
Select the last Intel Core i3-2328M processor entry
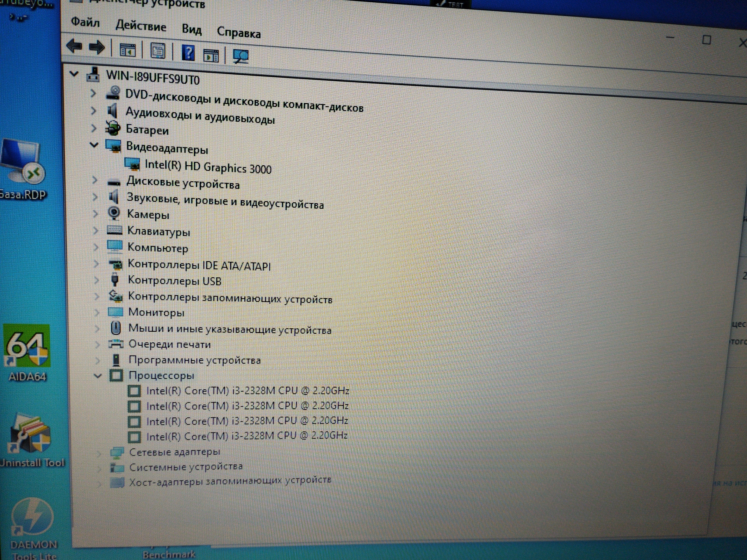pyautogui.click(x=247, y=436)
